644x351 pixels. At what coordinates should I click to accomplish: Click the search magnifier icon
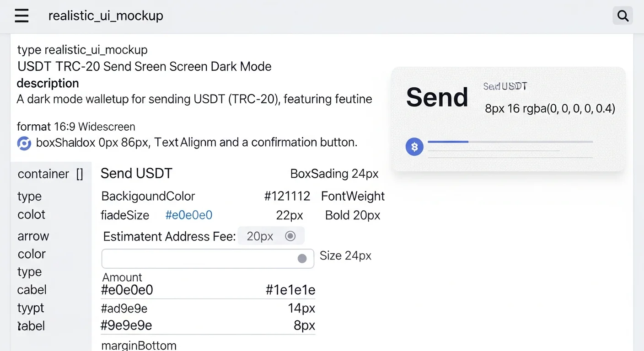pos(623,16)
